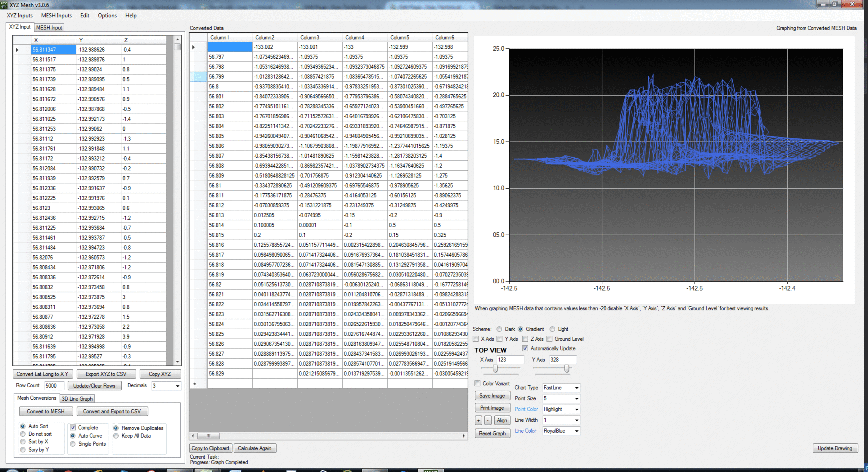The height and width of the screenshot is (472, 868).
Task: Enable the Ground Level checkbox
Action: (x=550, y=339)
